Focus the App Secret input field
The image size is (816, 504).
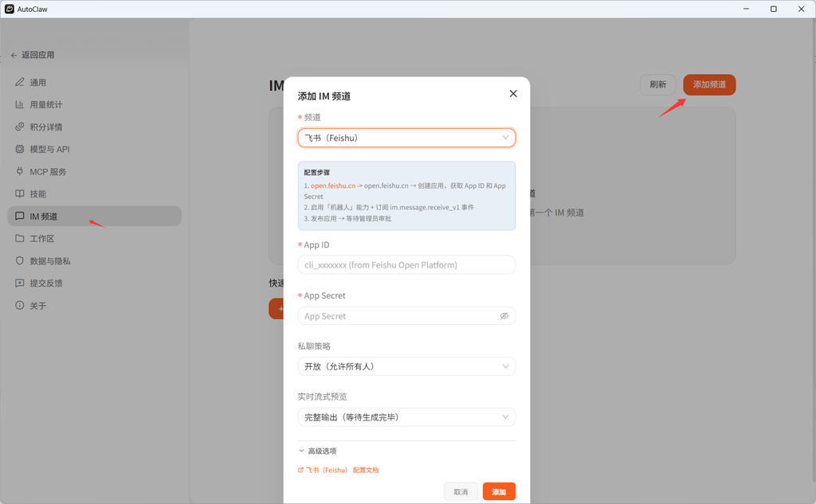coord(406,316)
